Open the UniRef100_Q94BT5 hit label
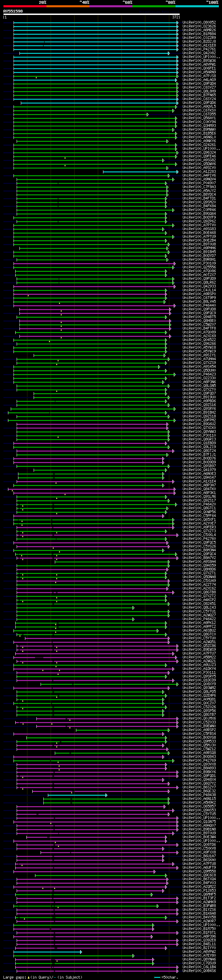This screenshot has height=980, width=222. tap(199, 317)
